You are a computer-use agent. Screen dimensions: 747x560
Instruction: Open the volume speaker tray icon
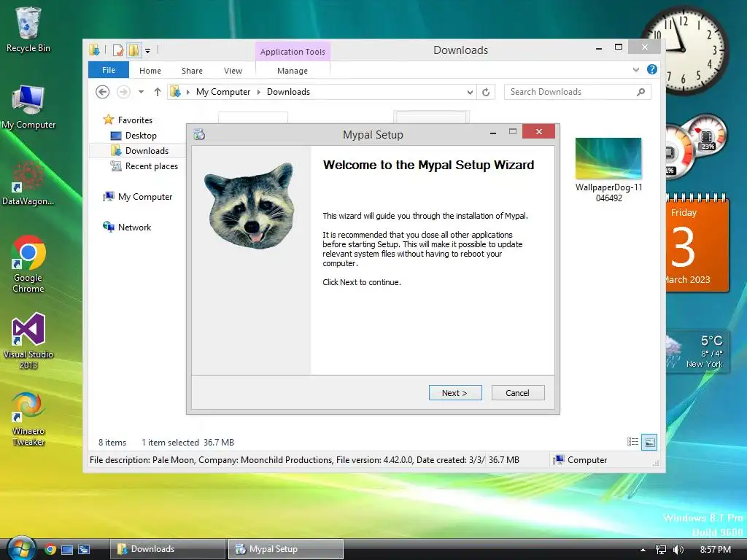coord(678,550)
